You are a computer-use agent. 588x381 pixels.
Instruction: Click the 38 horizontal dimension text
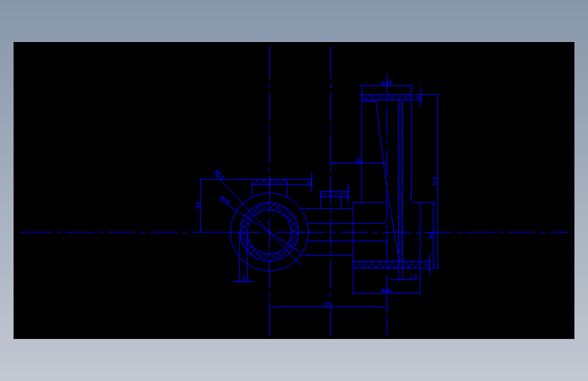click(359, 161)
